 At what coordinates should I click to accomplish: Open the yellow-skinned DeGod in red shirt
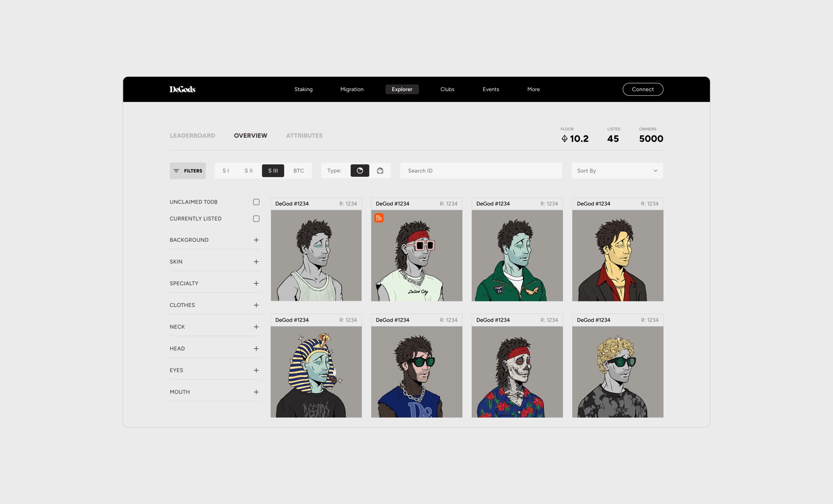click(x=618, y=249)
